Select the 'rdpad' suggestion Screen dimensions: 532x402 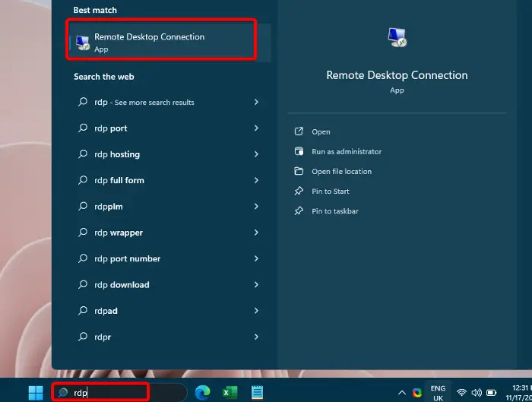[x=169, y=311]
